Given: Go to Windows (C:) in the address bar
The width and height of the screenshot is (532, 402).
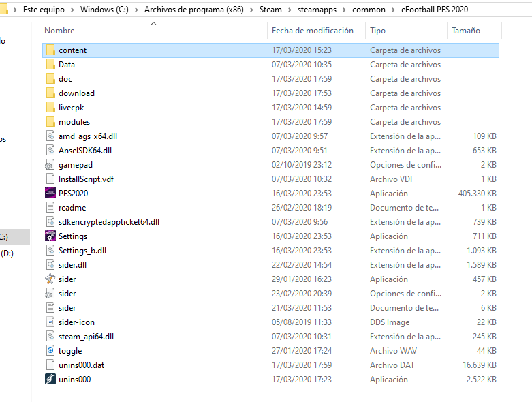Looking at the screenshot, I should pos(104,10).
